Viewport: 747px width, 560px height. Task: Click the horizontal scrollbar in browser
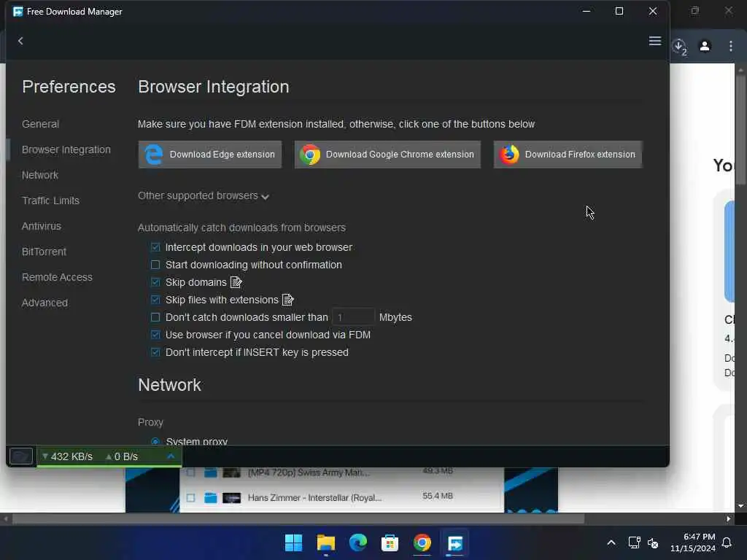[298, 519]
